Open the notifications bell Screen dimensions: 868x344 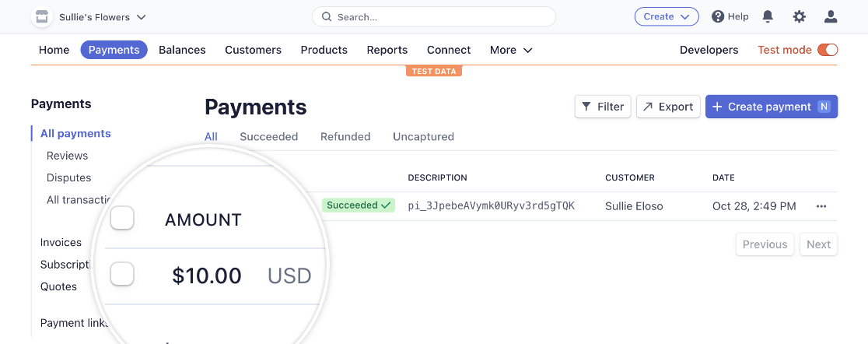(x=768, y=16)
